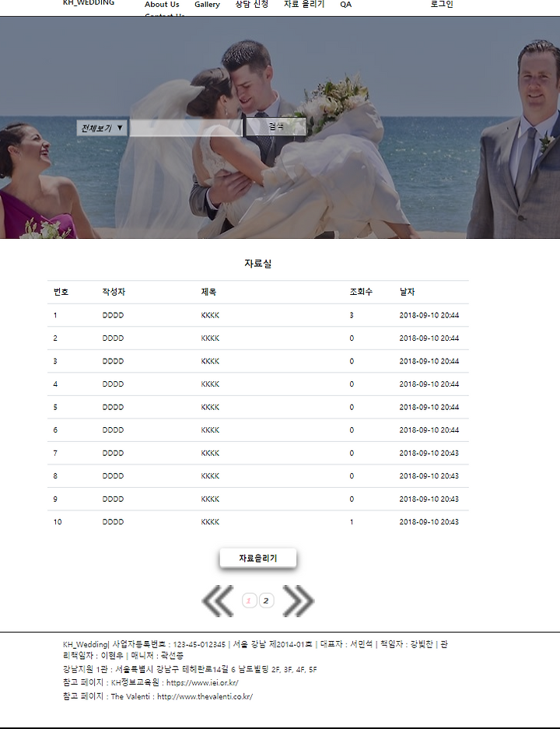Select pagination page 1
The image size is (560, 729).
click(249, 601)
